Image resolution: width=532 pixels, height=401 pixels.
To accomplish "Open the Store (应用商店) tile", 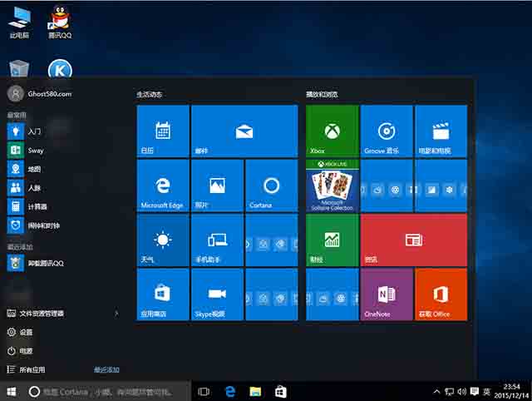I will pyautogui.click(x=163, y=295).
